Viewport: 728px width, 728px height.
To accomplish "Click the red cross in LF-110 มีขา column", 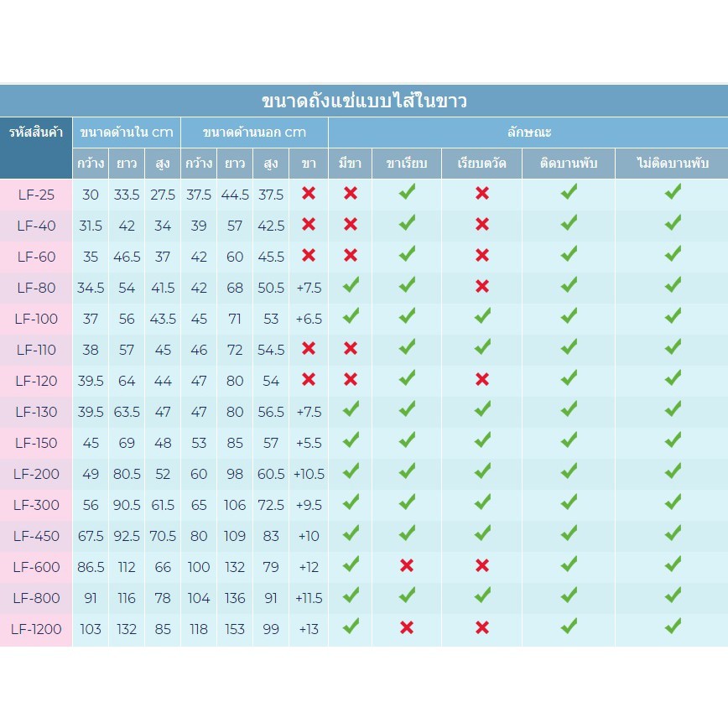I will click(x=351, y=348).
